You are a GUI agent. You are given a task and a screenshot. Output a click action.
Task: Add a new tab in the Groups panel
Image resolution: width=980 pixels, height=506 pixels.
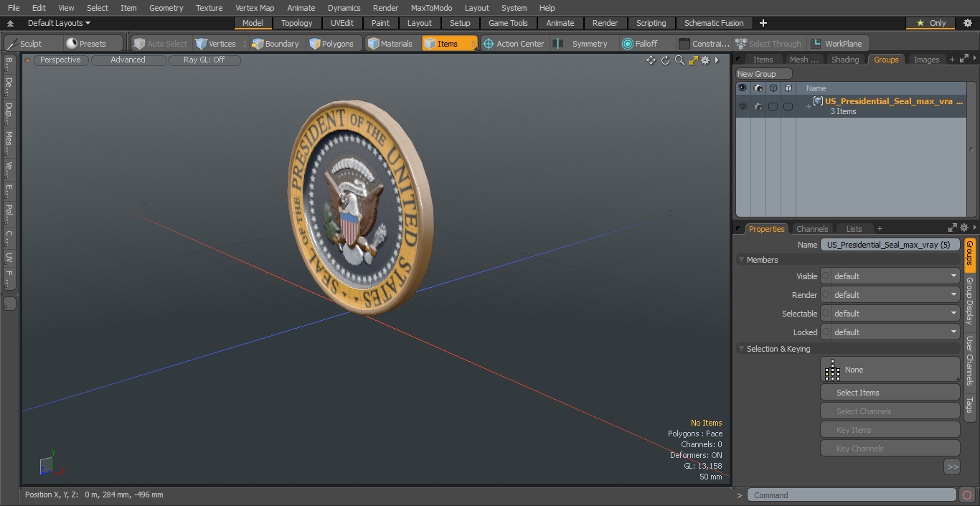coord(952,60)
